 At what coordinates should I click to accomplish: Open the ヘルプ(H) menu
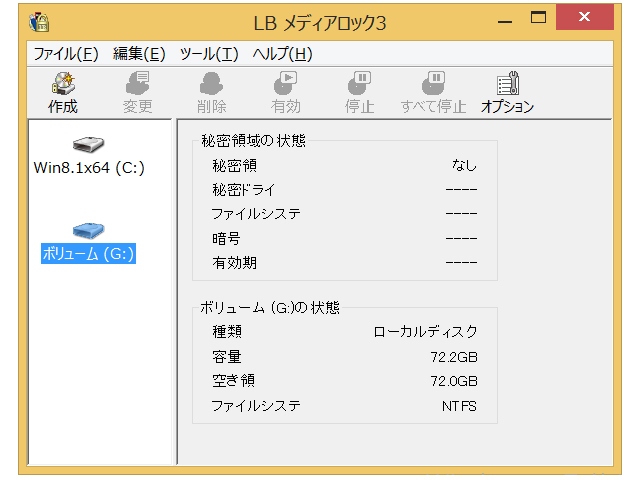point(282,54)
